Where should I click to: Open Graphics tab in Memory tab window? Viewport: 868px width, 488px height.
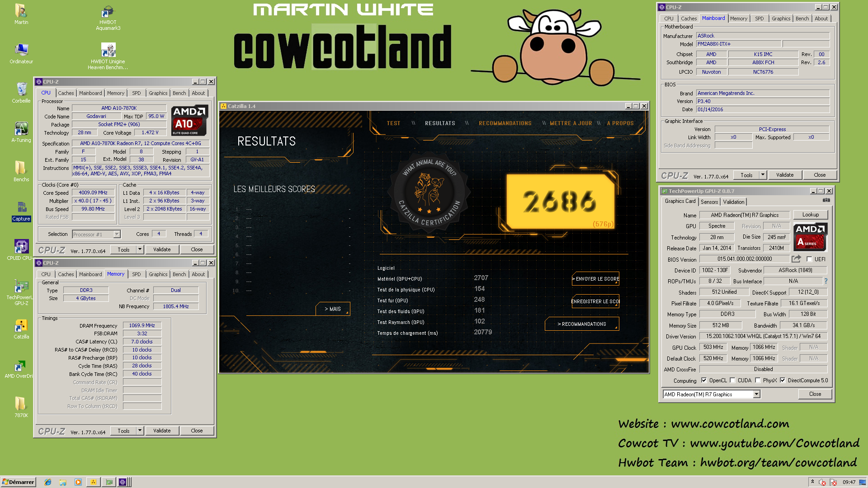158,274
